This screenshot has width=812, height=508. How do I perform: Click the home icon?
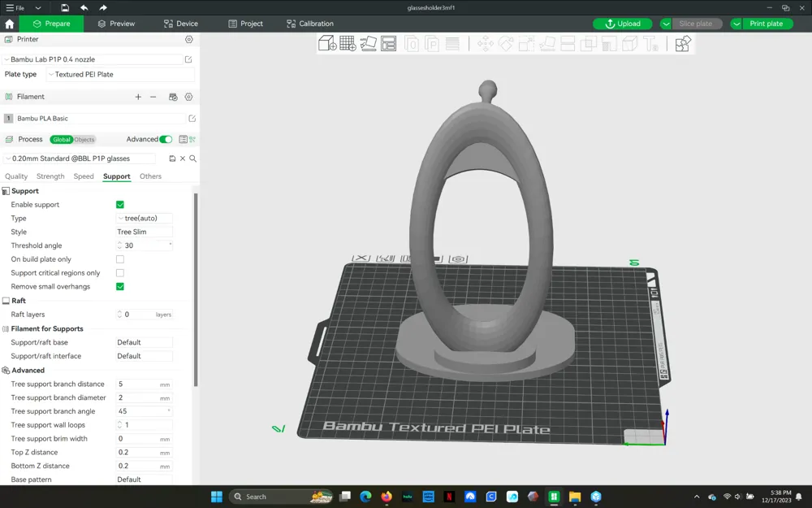click(x=10, y=24)
